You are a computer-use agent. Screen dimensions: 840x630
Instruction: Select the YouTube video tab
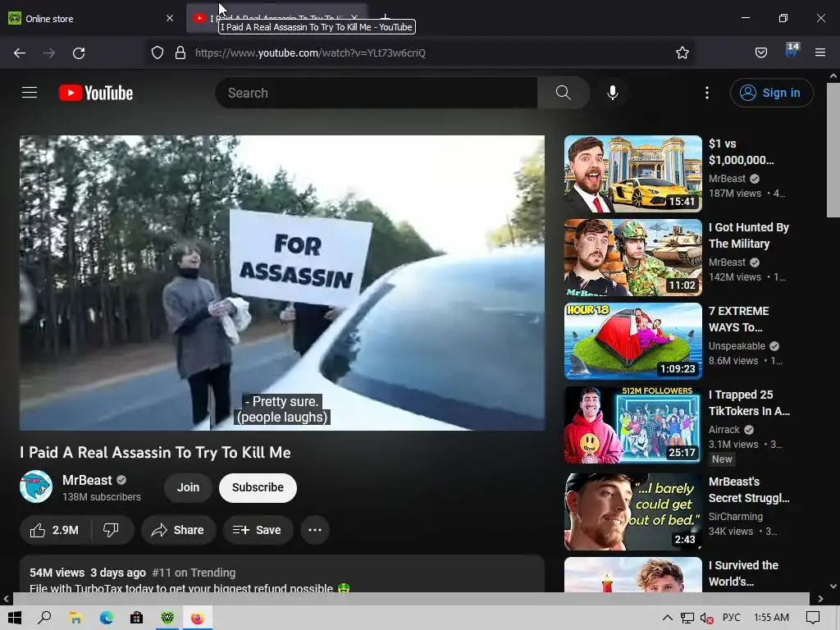click(276, 18)
